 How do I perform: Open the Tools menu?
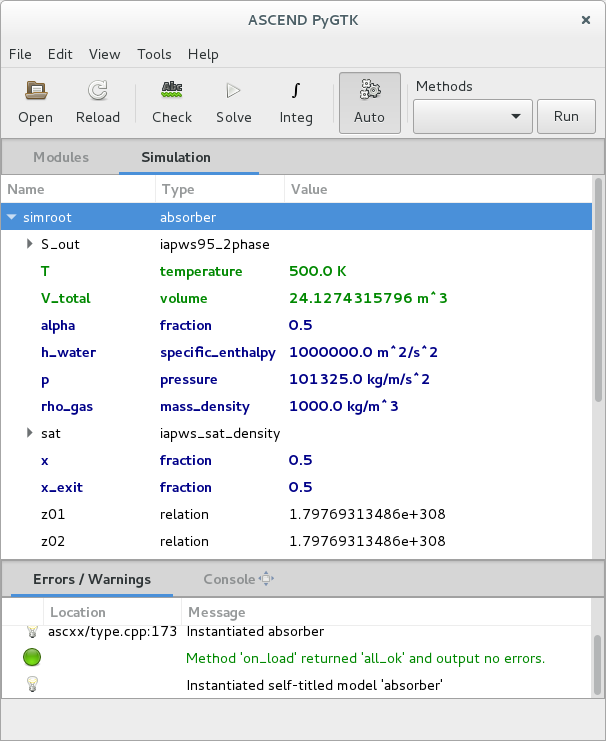point(154,54)
